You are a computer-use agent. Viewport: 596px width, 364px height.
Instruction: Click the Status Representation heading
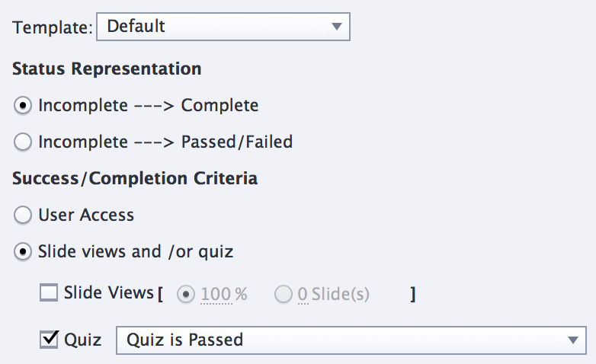pos(107,69)
